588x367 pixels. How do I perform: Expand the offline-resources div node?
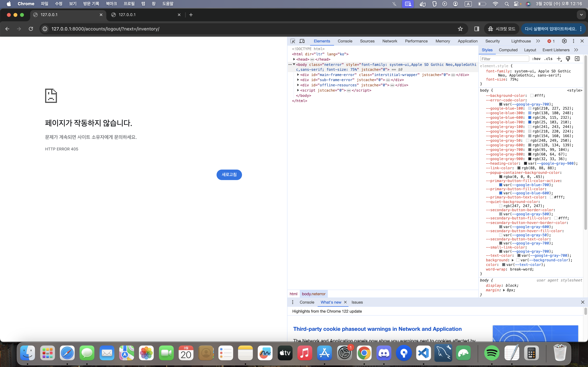coord(298,85)
